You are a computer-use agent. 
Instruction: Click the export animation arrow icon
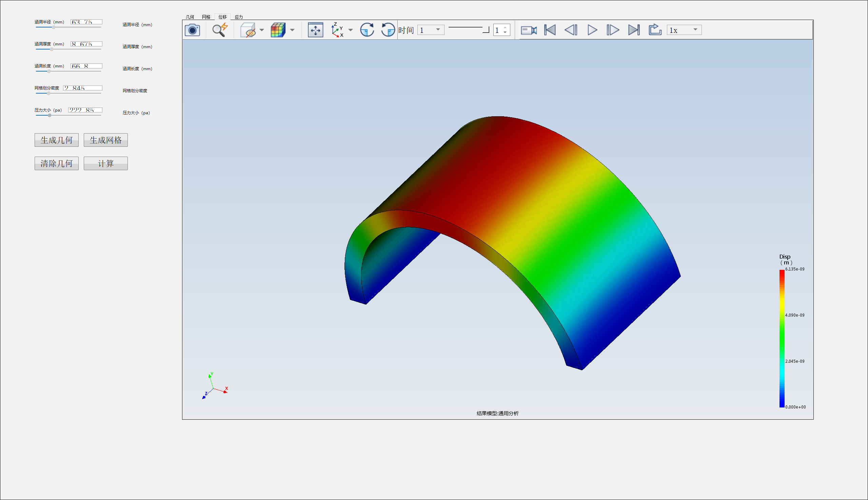655,29
